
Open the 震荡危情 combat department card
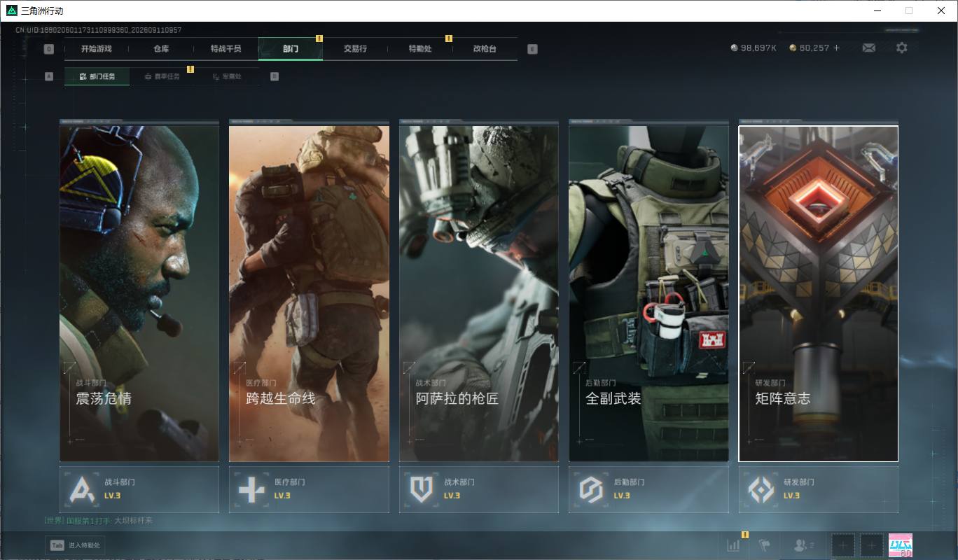(139, 293)
